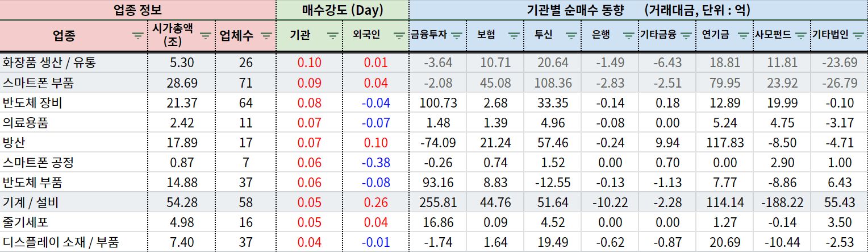Open the 사모펀드 filter dropdown
The width and height of the screenshot is (868, 252).
pyautogui.click(x=800, y=35)
